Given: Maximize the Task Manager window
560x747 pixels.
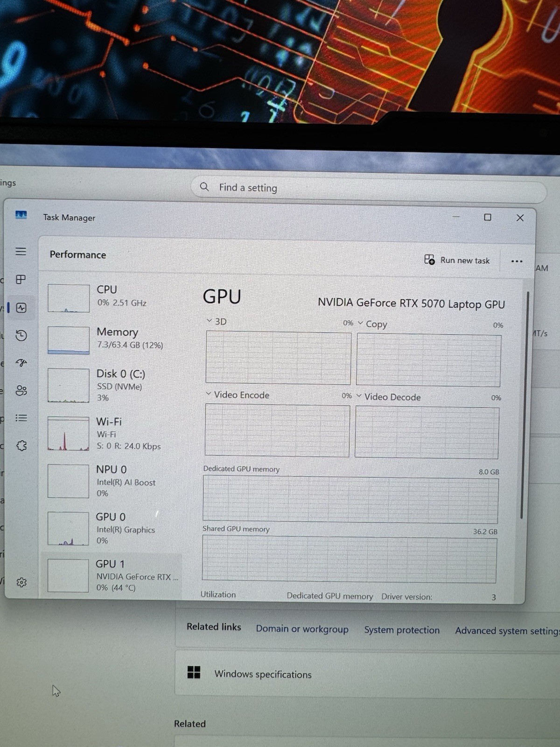Looking at the screenshot, I should (488, 217).
